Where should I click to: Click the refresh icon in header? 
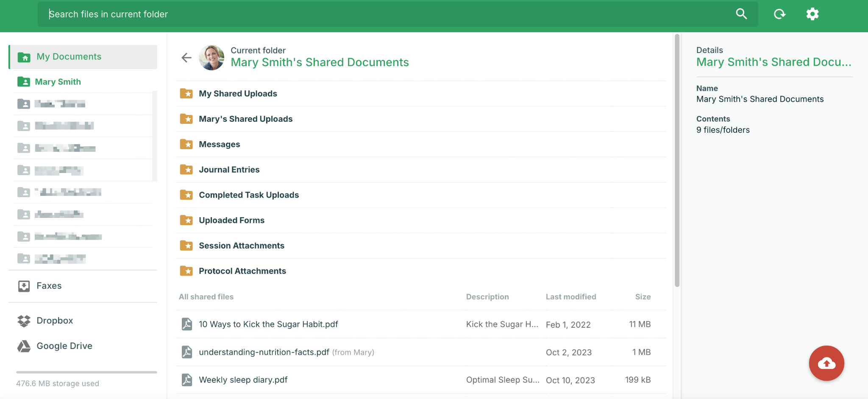tap(779, 14)
